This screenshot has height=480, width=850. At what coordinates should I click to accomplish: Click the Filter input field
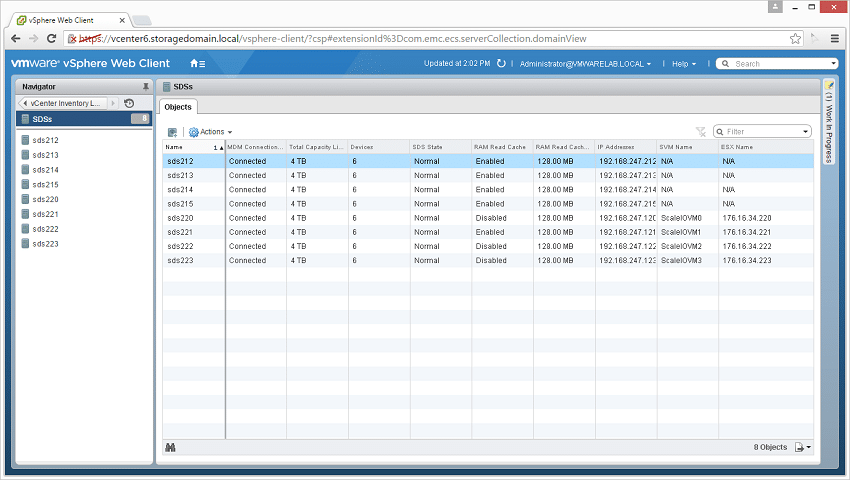tap(763, 132)
